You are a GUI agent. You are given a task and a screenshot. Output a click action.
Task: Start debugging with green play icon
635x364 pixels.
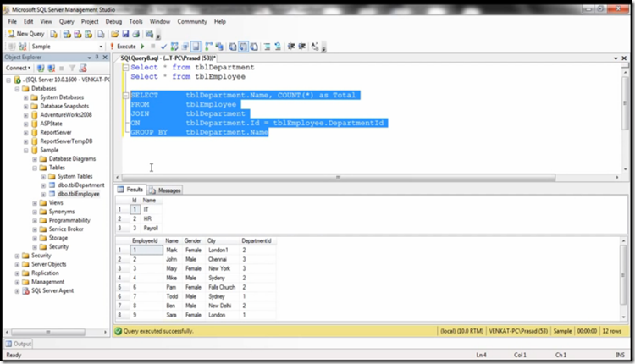click(x=142, y=47)
